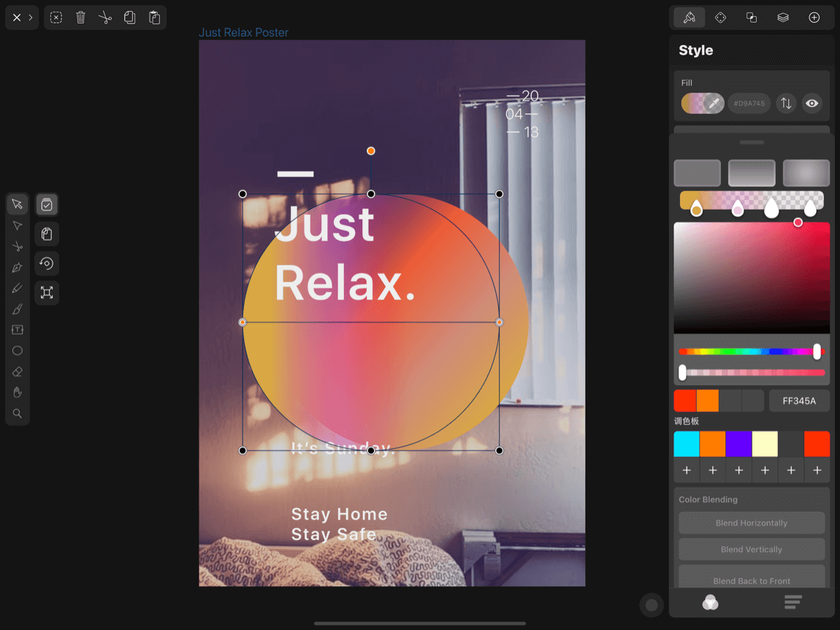Paste using the clipboard icon
The image size is (840, 630).
(154, 18)
